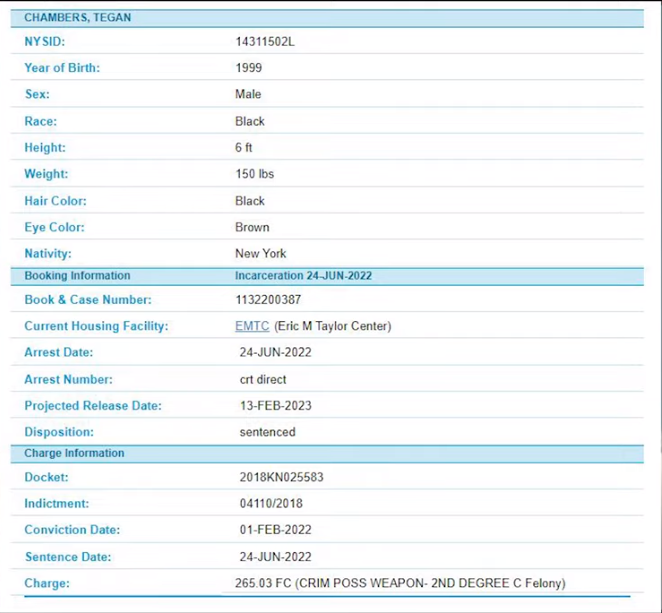The image size is (662, 613).
Task: Select the Sentence Date value 24-JUN-2022
Action: (x=276, y=557)
